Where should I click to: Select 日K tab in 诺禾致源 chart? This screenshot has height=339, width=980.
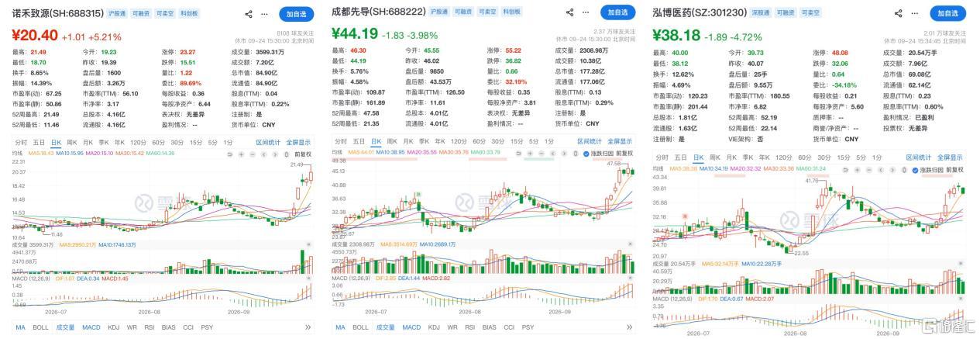[x=56, y=143]
